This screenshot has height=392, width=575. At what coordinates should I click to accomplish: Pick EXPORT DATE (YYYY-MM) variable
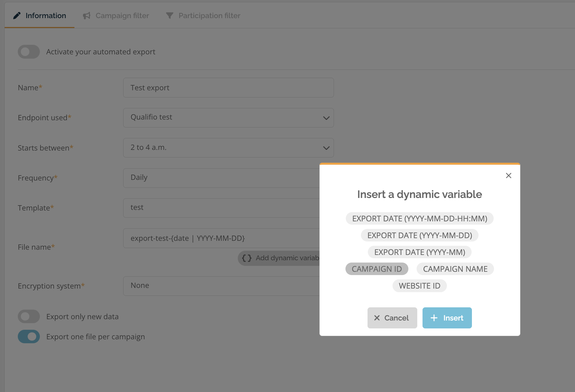pos(420,252)
